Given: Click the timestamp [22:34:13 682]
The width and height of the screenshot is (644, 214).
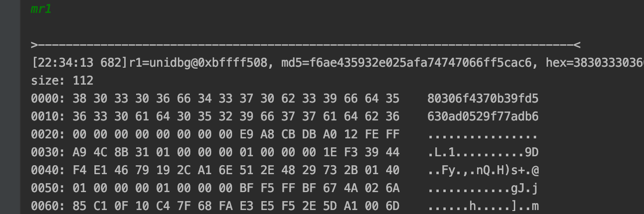Looking at the screenshot, I should click(x=79, y=63).
